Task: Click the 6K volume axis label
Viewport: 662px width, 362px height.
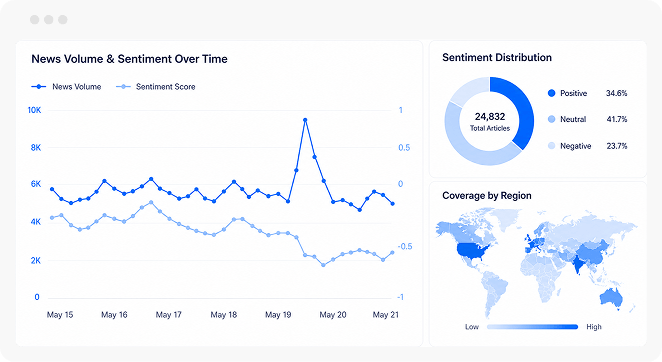Action: click(36, 184)
